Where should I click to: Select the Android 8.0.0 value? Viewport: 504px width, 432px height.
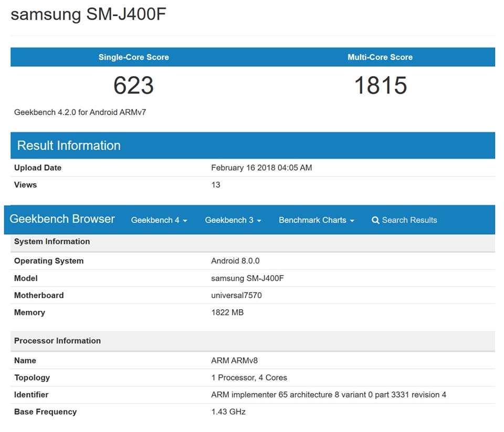[x=235, y=261]
